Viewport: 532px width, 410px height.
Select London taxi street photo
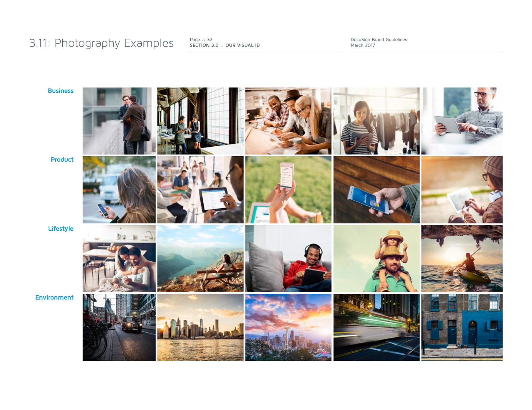(x=119, y=327)
